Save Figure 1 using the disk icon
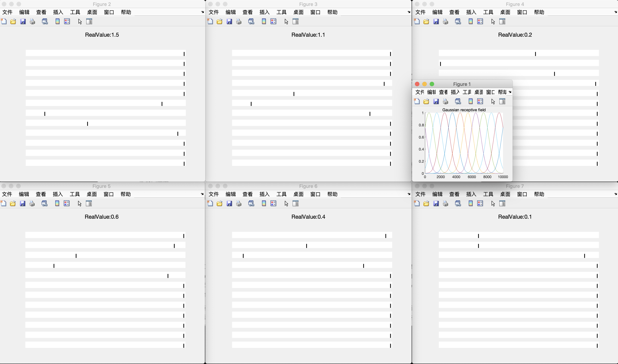 pyautogui.click(x=436, y=101)
